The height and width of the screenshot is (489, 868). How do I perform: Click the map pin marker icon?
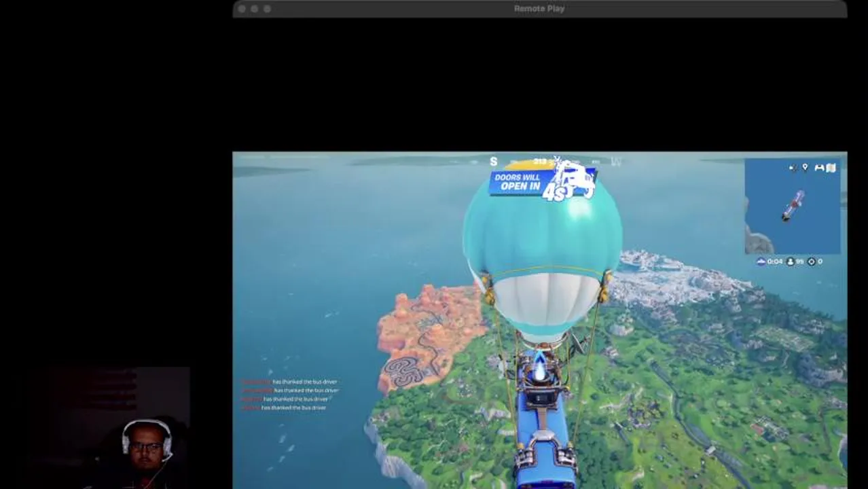pyautogui.click(x=805, y=167)
